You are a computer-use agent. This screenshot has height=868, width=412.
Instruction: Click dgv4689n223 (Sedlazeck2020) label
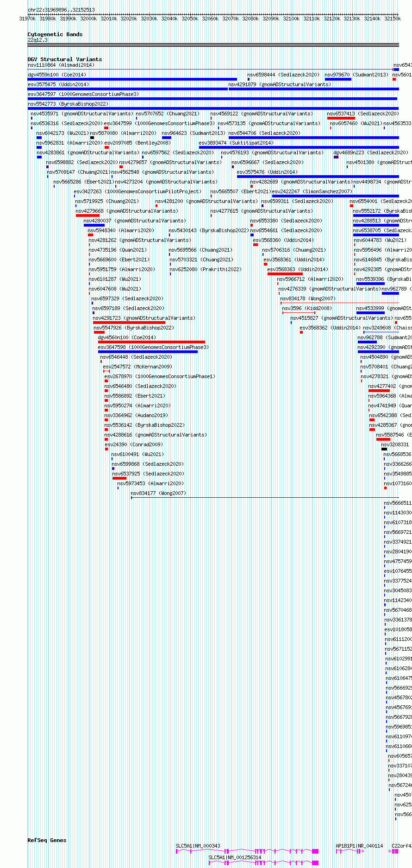[370, 152]
